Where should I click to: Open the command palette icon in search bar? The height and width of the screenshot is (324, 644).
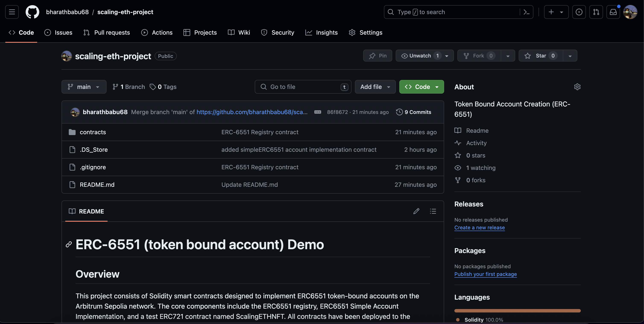[x=526, y=12]
